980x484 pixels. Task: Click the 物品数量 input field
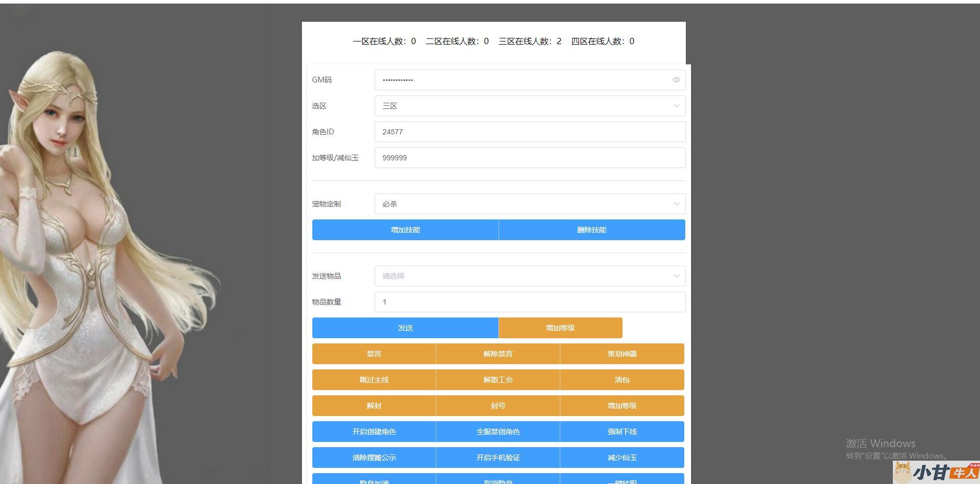tap(529, 302)
